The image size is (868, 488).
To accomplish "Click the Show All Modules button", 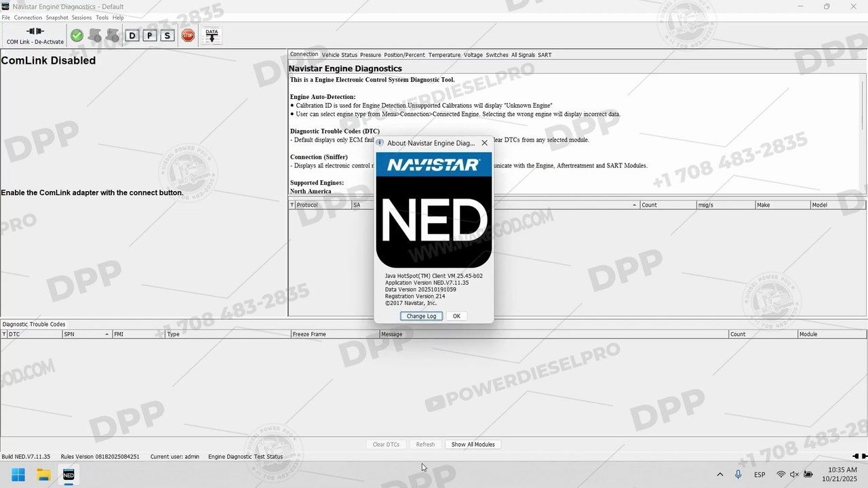I will 473,445.
